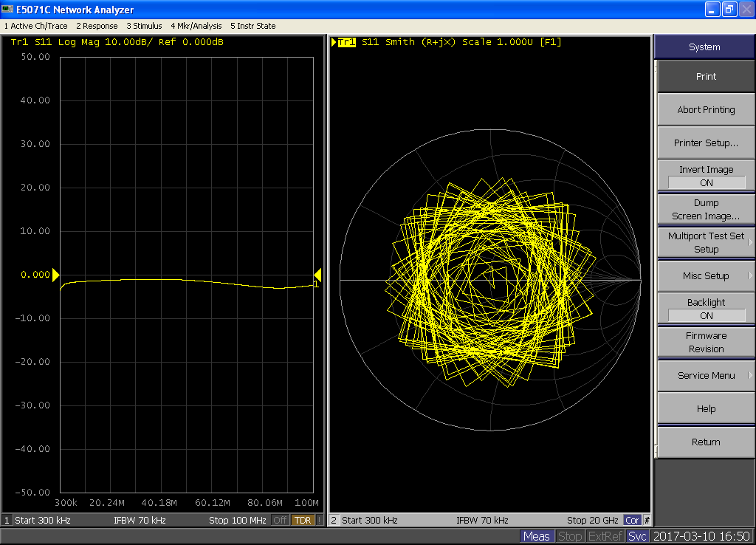Click the Stop status indicator
This screenshot has width=756, height=545.
point(570,536)
